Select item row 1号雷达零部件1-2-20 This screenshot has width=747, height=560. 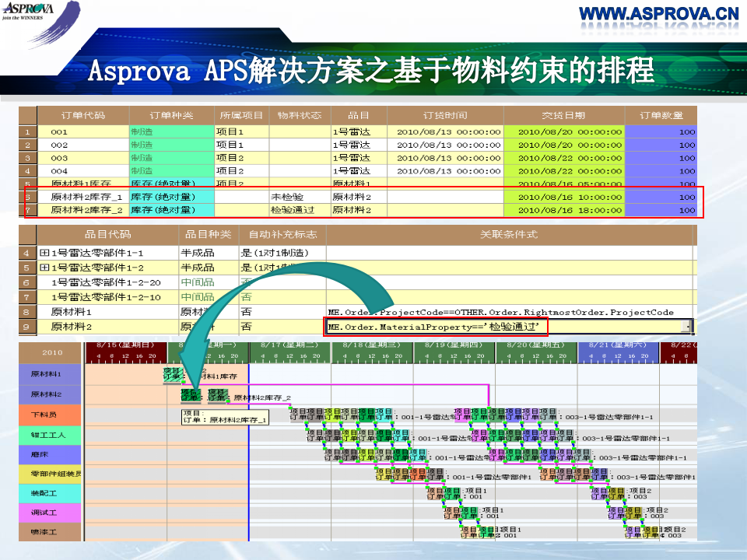tap(107, 282)
